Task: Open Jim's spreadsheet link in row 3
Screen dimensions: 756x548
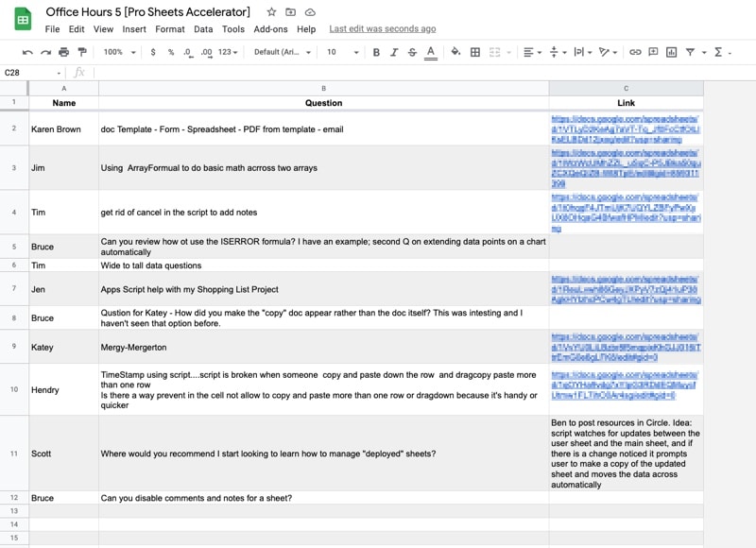Action: coord(626,168)
